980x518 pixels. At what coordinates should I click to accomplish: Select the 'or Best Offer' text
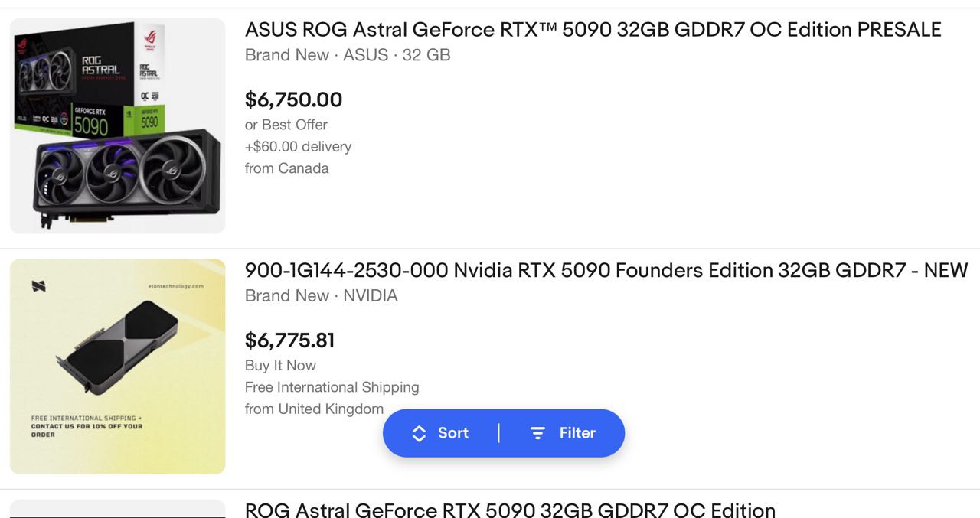tap(286, 125)
